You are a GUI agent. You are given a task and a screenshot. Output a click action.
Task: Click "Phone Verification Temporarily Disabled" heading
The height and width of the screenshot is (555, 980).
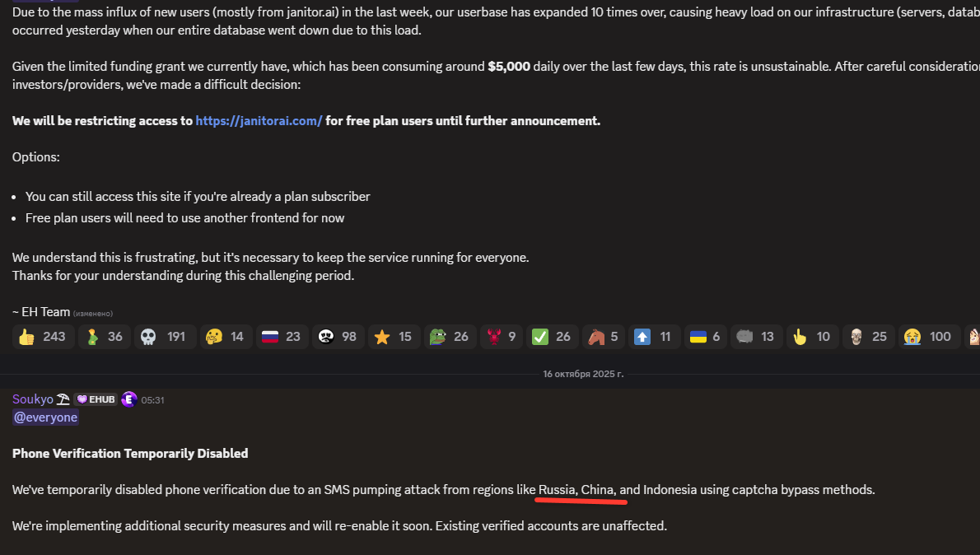[x=130, y=453]
